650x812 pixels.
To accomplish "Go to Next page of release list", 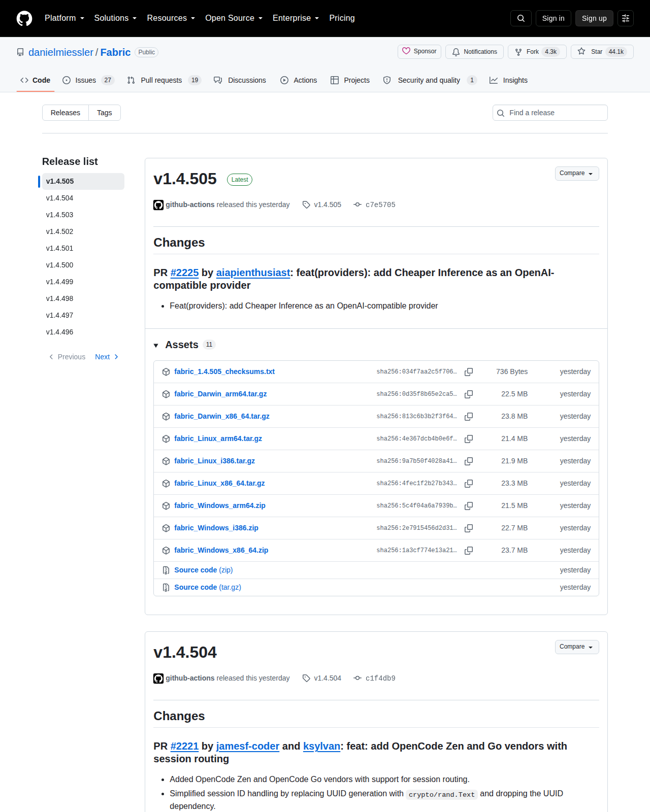I will [x=107, y=357].
